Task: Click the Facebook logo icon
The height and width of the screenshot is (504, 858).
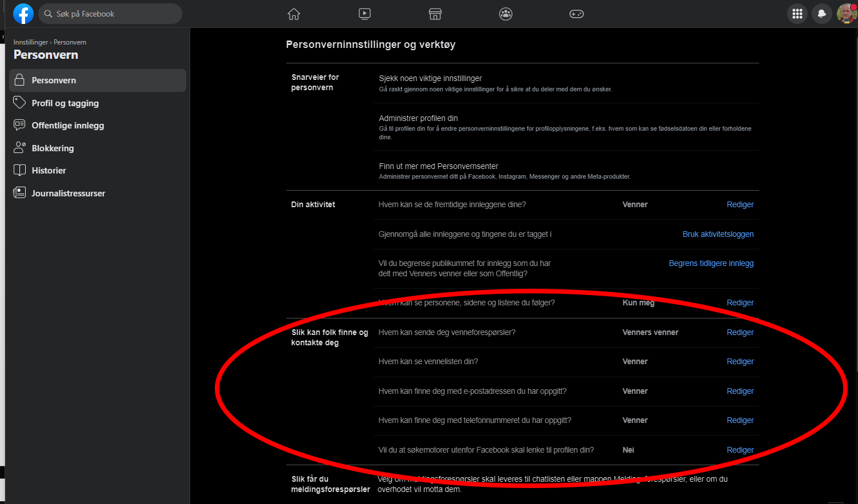Action: [23, 14]
